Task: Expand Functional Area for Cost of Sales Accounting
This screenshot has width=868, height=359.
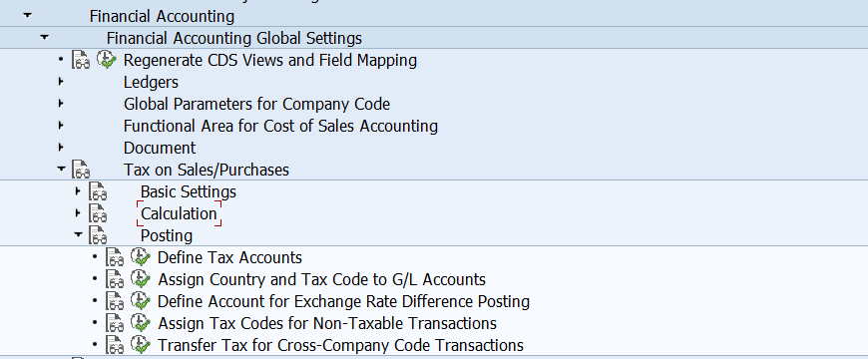Action: 61,126
